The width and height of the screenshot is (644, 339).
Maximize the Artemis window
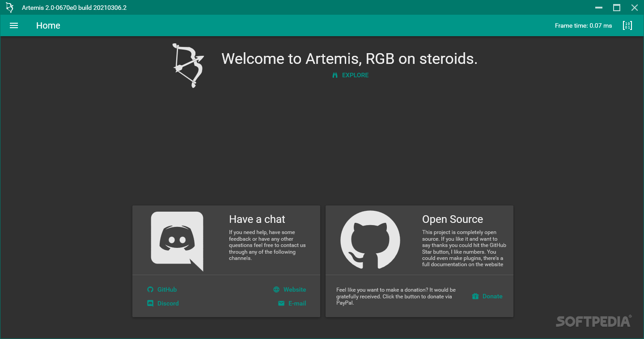click(x=617, y=8)
